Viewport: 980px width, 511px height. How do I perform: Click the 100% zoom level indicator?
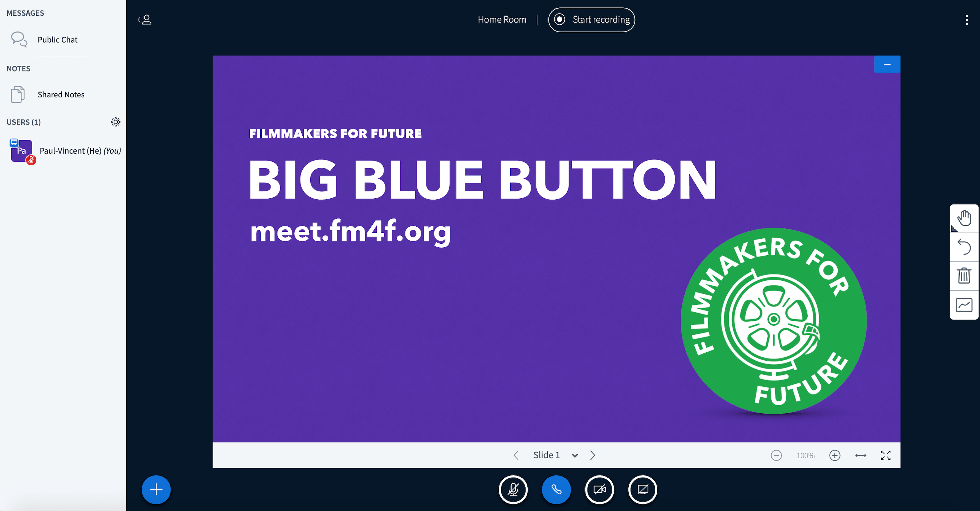pyautogui.click(x=806, y=455)
